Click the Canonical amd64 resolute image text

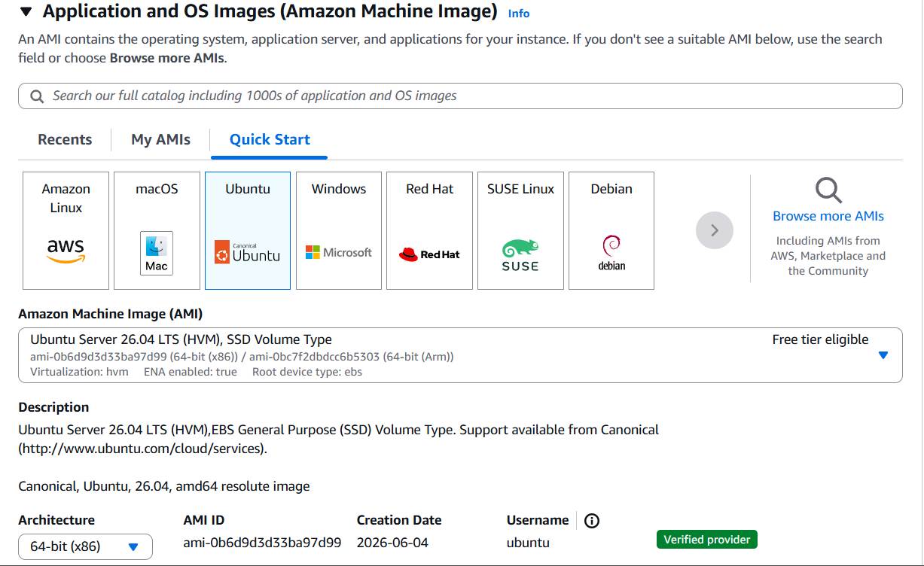coord(164,486)
